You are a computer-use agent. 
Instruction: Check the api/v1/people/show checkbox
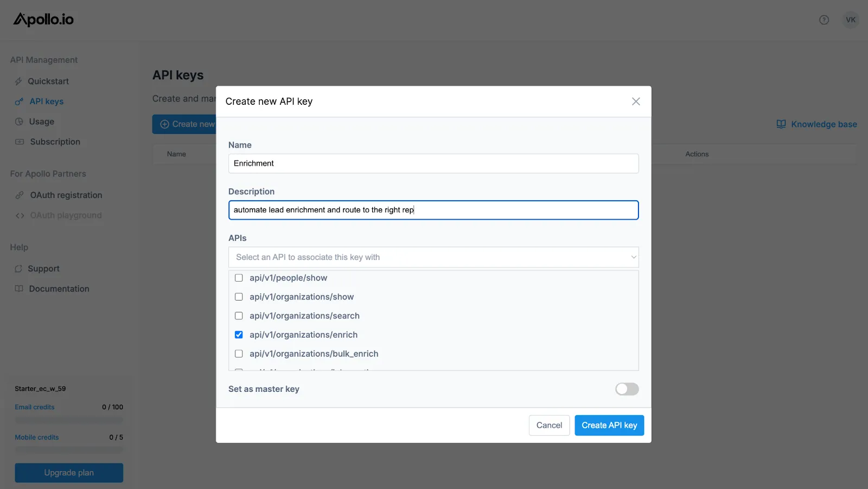(x=239, y=278)
